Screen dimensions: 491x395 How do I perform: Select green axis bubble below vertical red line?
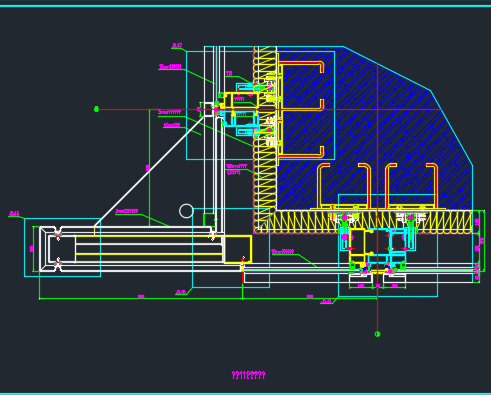pos(377,334)
